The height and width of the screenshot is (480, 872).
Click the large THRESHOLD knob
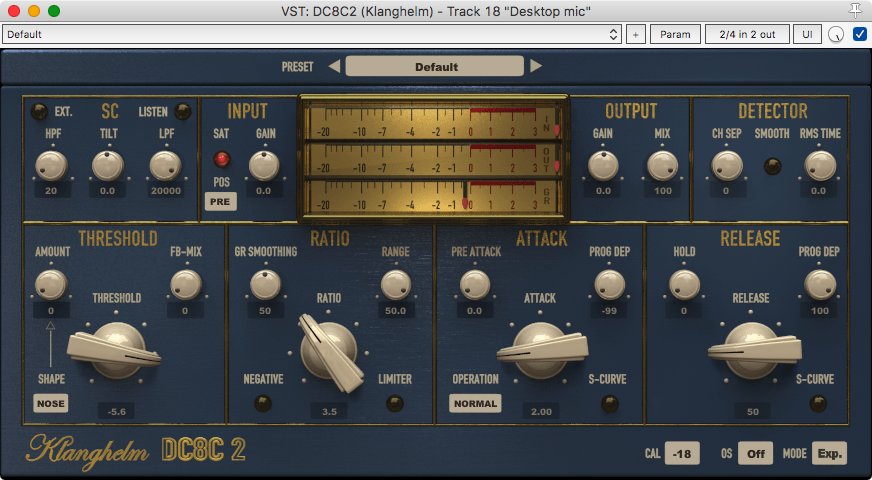click(116, 350)
